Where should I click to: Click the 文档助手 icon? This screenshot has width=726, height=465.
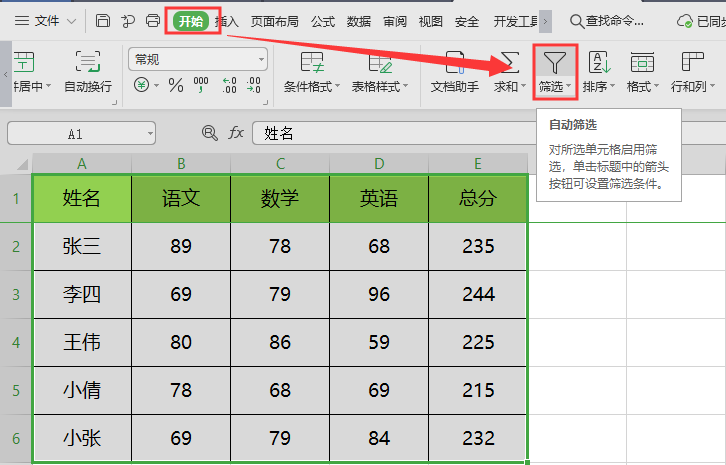point(455,63)
